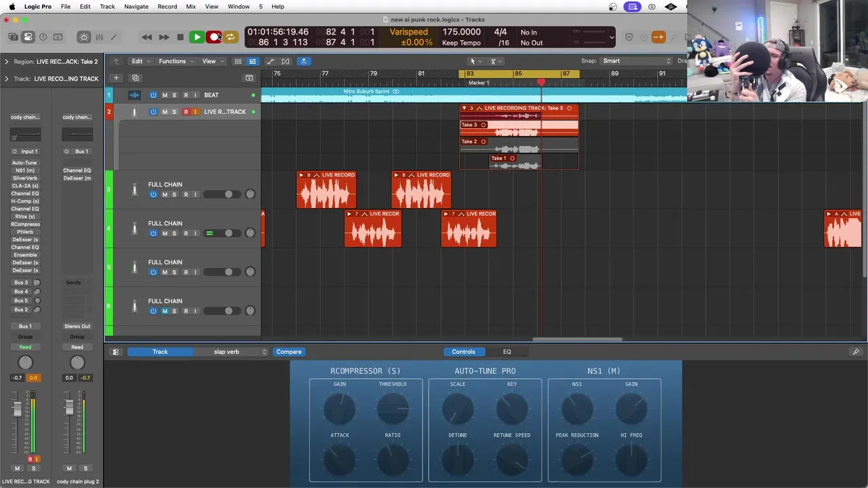Viewport: 868px width, 488px height.
Task: Open the Auto-Tune plugin slot
Action: [24, 163]
